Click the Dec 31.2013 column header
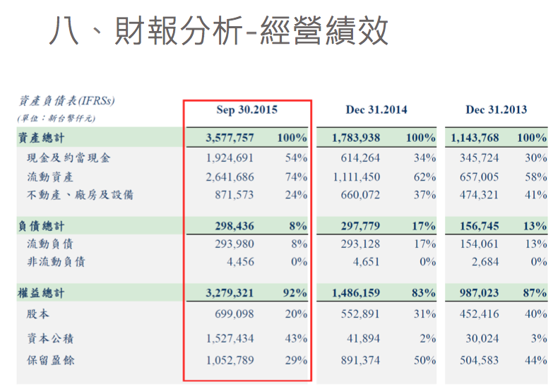Viewport: 553px width, 392px height. [496, 110]
